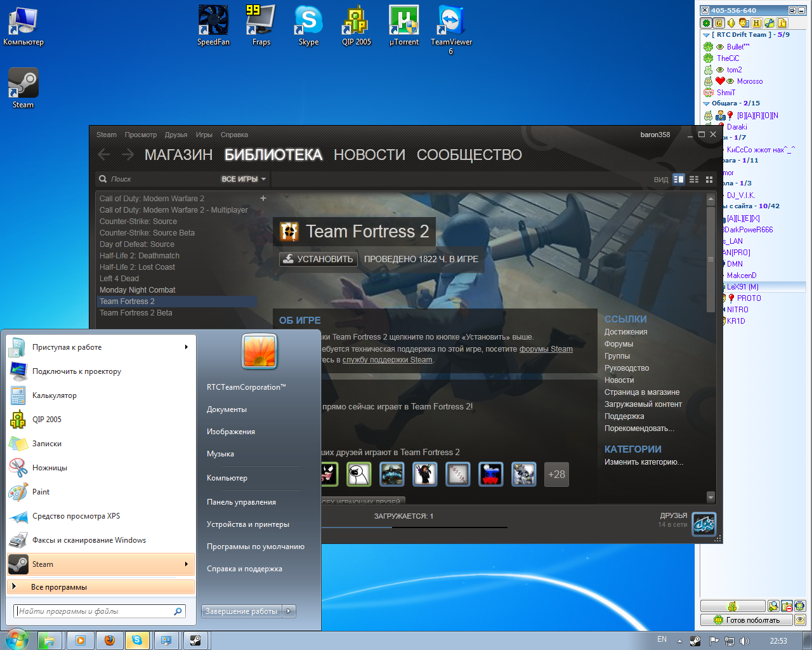This screenshot has height=650, width=812.
Task: Collapse the RTC Drift Team group
Action: click(706, 35)
